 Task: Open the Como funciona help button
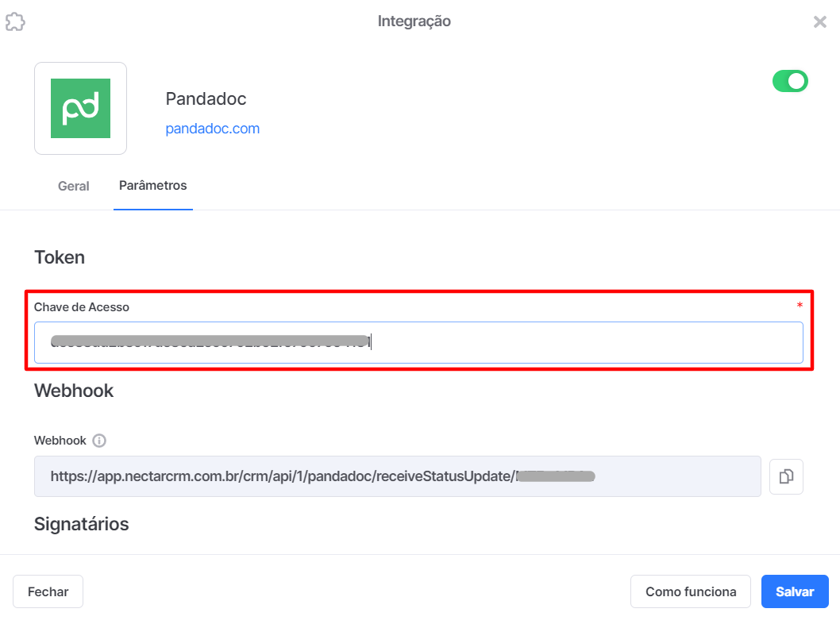pyautogui.click(x=691, y=591)
